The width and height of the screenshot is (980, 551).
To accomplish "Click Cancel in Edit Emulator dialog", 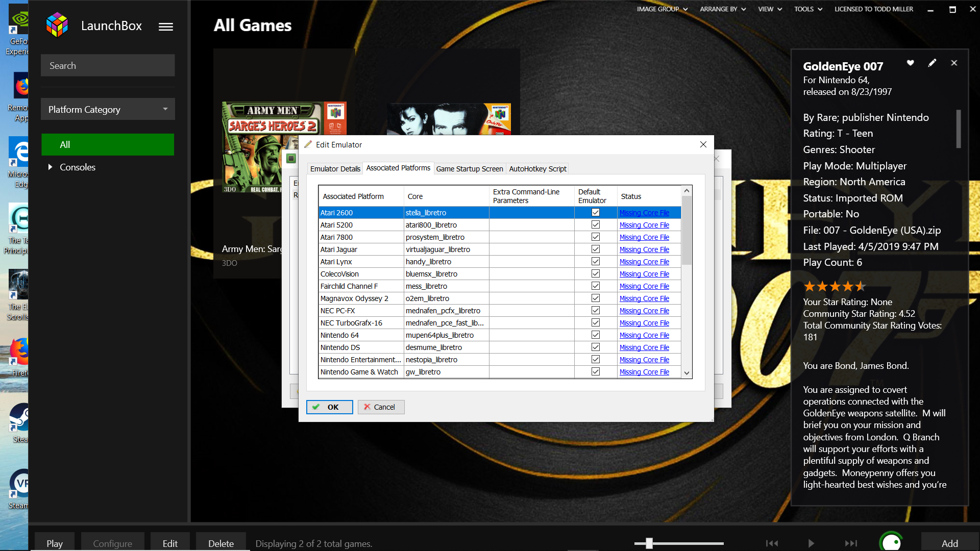I will (381, 407).
